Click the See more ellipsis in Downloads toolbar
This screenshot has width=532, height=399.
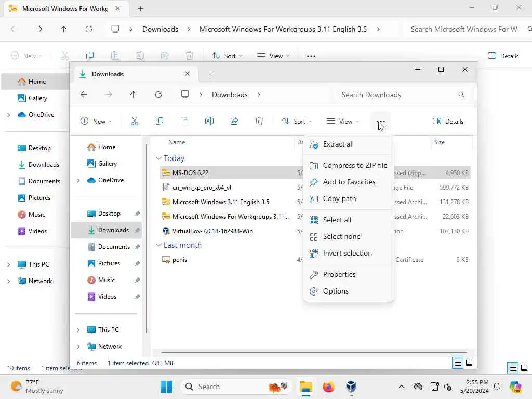pyautogui.click(x=381, y=121)
